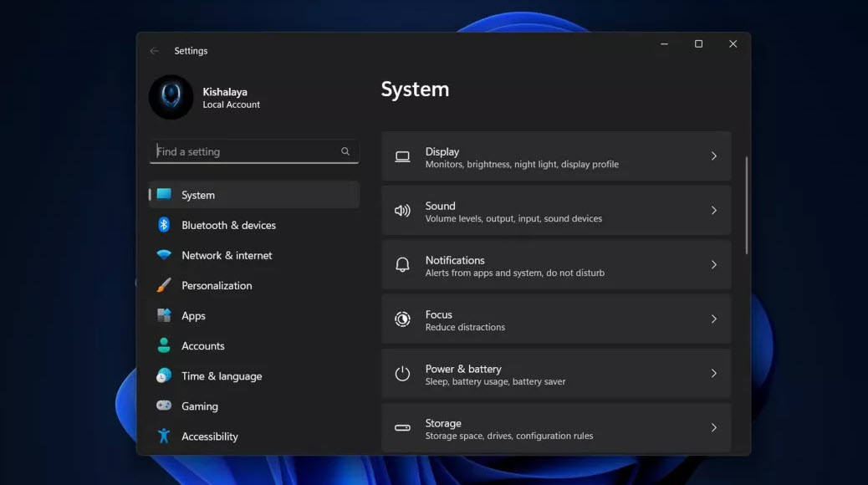Open the Accessibility section label
The width and height of the screenshot is (868, 485).
(210, 436)
